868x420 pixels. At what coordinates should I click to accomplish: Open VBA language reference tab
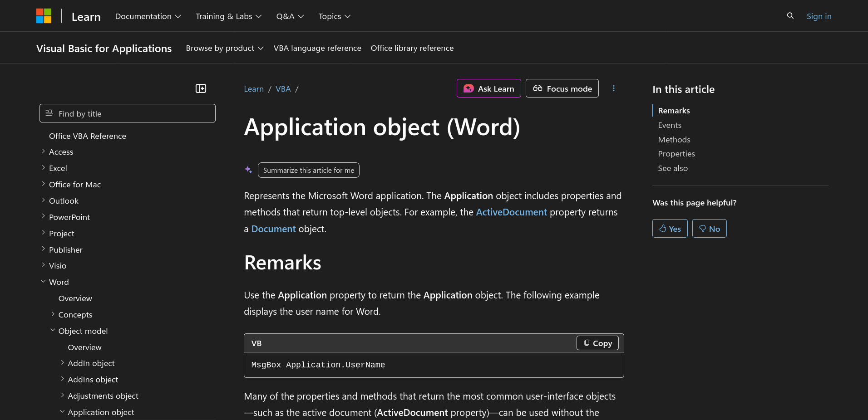317,48
